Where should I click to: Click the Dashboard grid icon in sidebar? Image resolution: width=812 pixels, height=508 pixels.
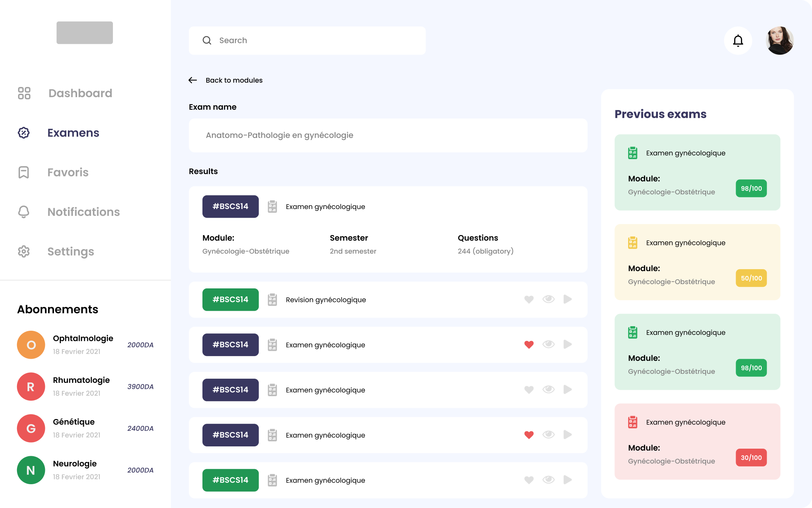[24, 93]
